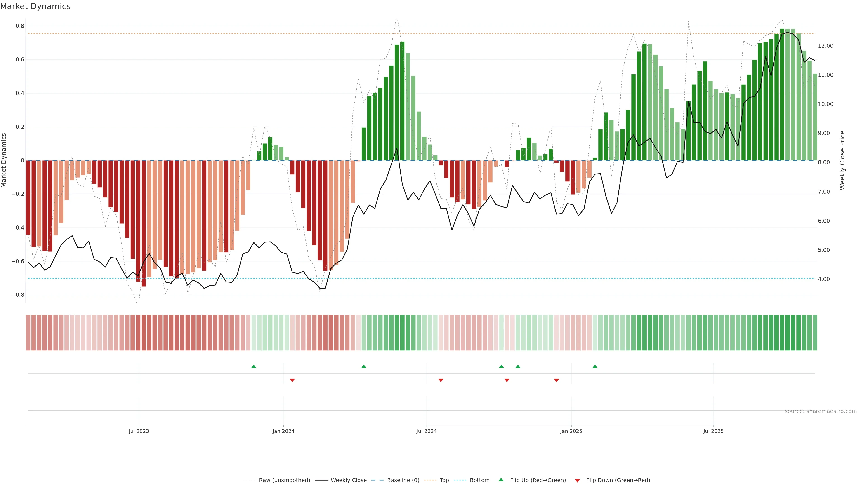
Task: Click the flip-up triangle near April 2024
Action: point(363,366)
